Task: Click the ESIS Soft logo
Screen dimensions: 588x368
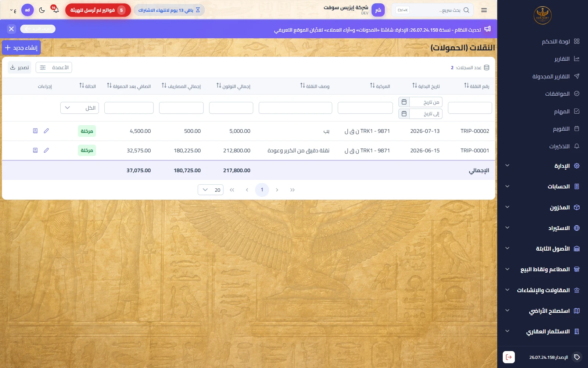Action: pyautogui.click(x=542, y=15)
